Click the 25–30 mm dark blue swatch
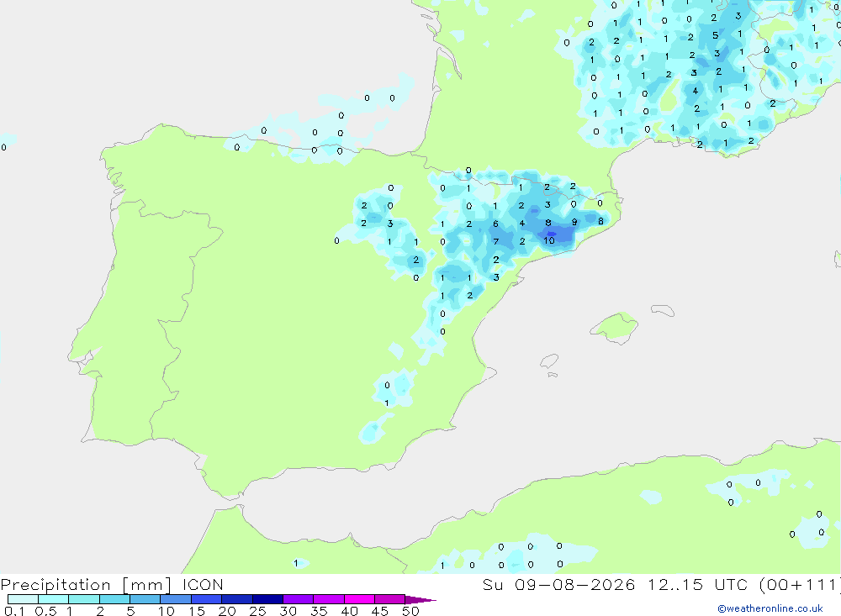 [x=267, y=599]
